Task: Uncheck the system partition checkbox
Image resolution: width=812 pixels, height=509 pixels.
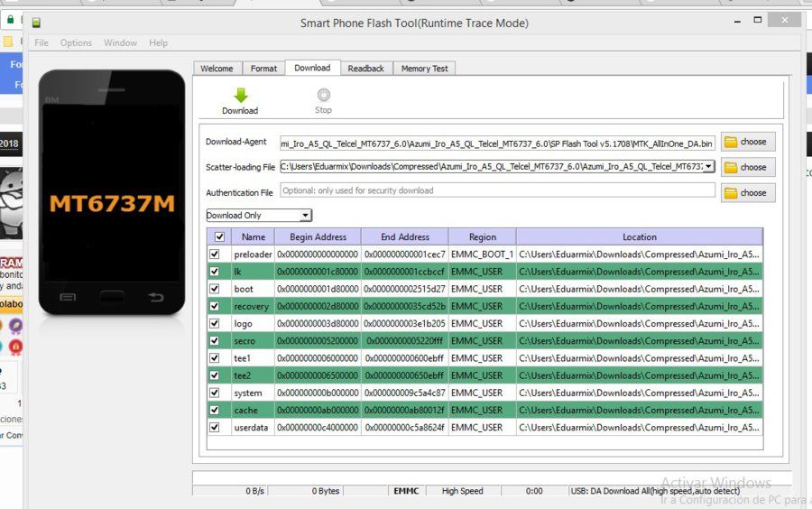Action: click(215, 393)
